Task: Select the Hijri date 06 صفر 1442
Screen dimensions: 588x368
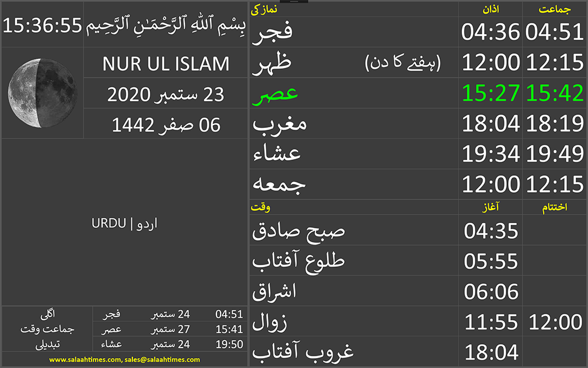Action: (x=166, y=124)
